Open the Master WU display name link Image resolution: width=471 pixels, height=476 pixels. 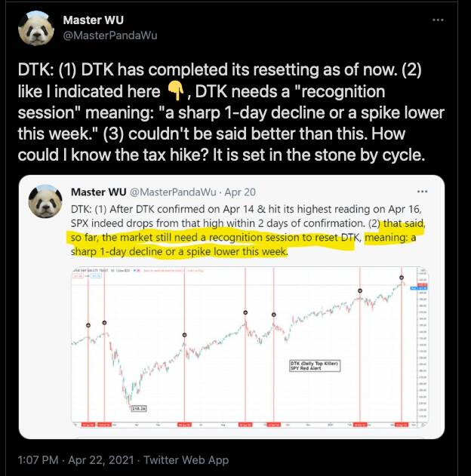tap(94, 20)
